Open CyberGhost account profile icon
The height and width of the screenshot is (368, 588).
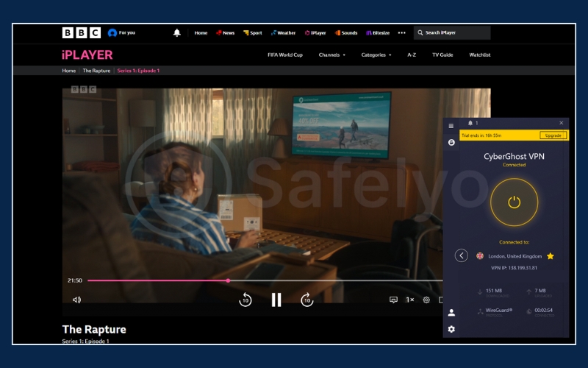(451, 312)
